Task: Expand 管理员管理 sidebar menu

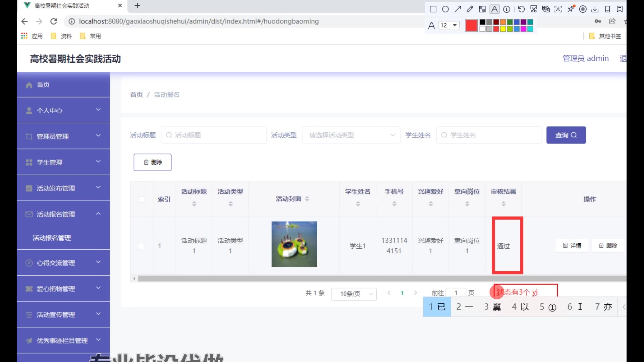Action: pyautogui.click(x=63, y=136)
